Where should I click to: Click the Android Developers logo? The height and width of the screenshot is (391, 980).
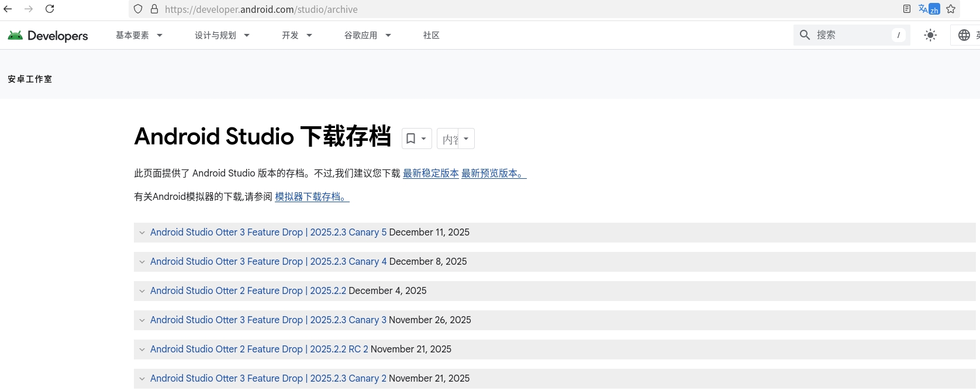48,35
